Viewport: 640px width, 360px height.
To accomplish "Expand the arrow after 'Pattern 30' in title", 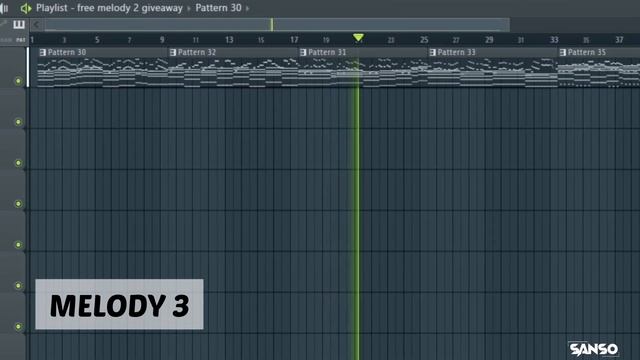I will tap(247, 8).
